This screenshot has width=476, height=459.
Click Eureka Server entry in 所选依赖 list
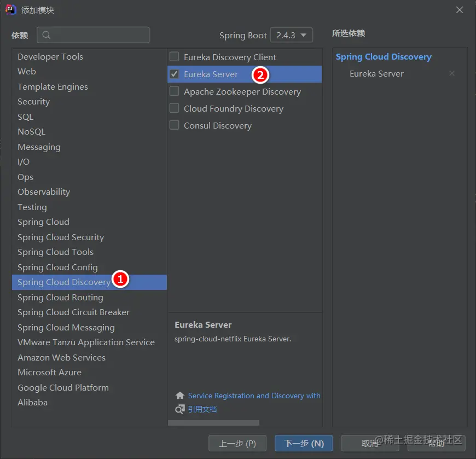pyautogui.click(x=376, y=73)
